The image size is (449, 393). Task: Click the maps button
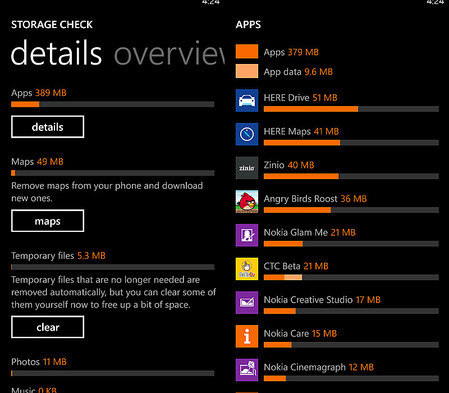pyautogui.click(x=47, y=221)
